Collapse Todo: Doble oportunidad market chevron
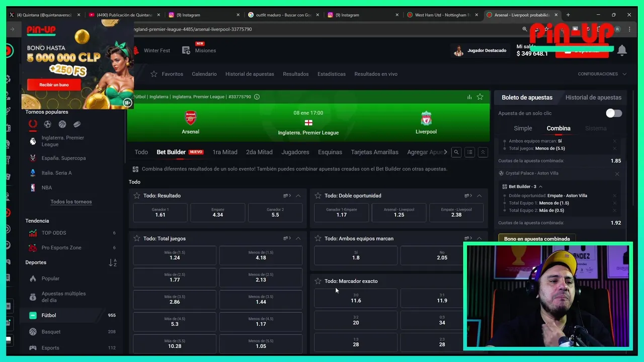The width and height of the screenshot is (644, 362). pos(479,196)
